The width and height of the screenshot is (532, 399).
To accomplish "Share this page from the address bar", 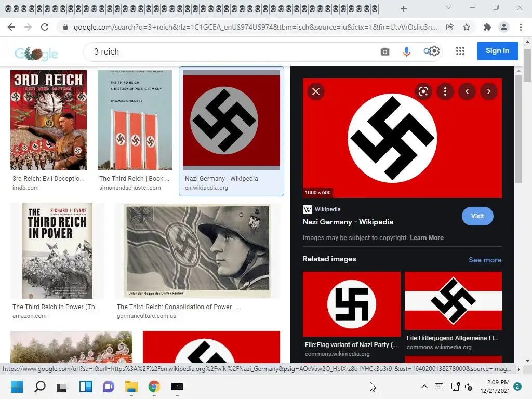I will click(x=449, y=27).
